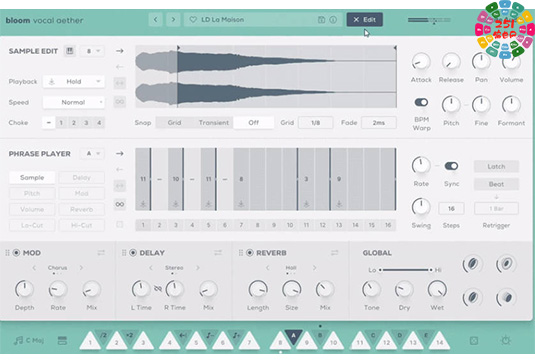Close the editor with the Edit button

(365, 20)
